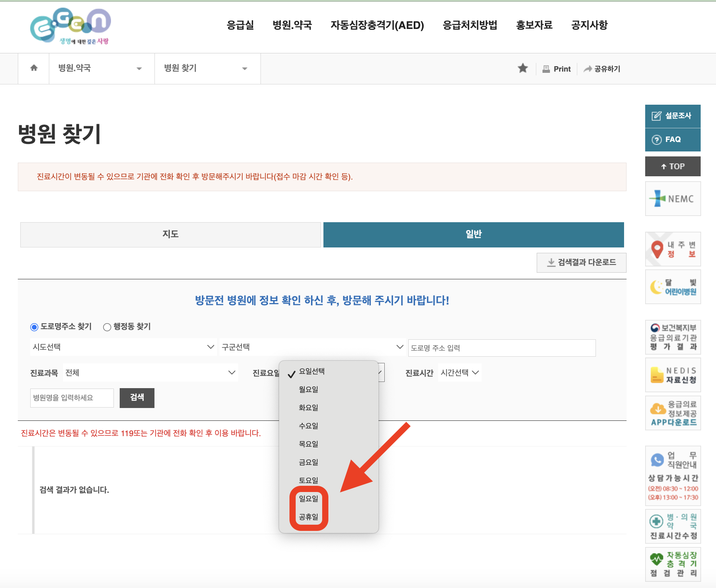Click the 도로명 주소 입력 field

501,348
